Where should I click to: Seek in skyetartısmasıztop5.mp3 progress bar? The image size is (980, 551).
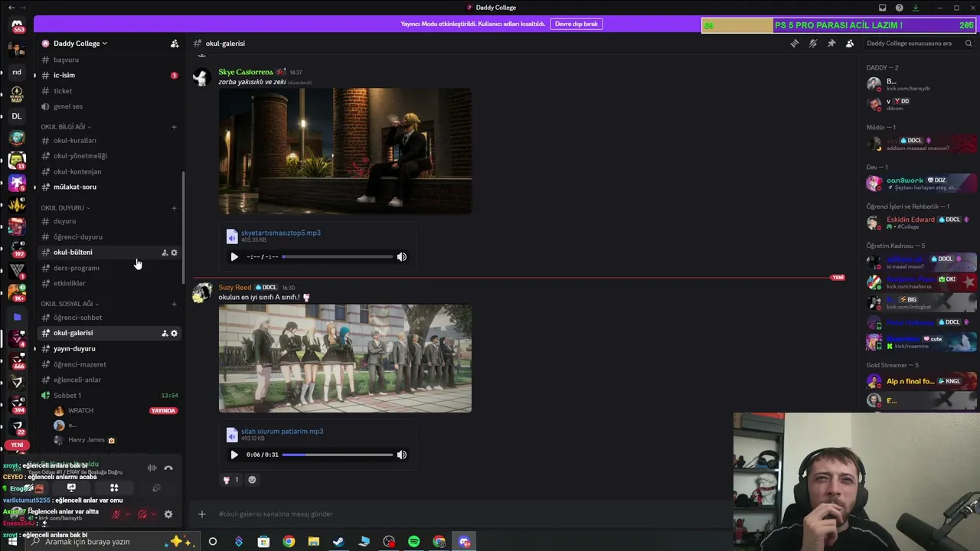pos(337,257)
